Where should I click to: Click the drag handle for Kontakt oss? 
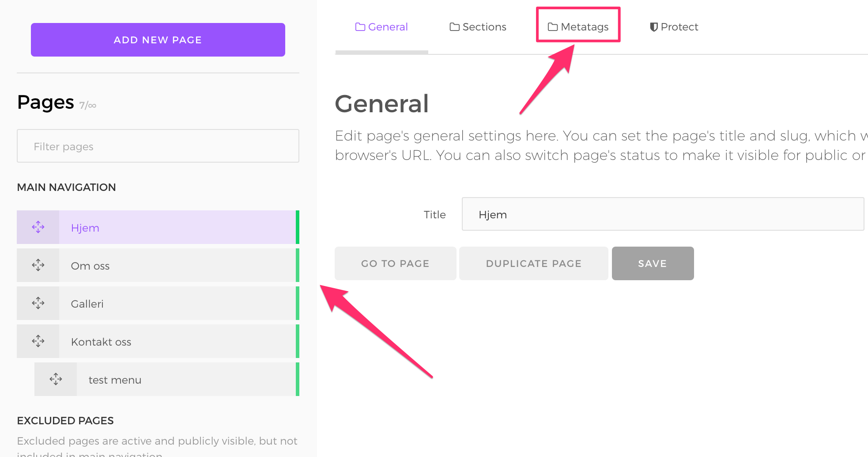point(38,341)
